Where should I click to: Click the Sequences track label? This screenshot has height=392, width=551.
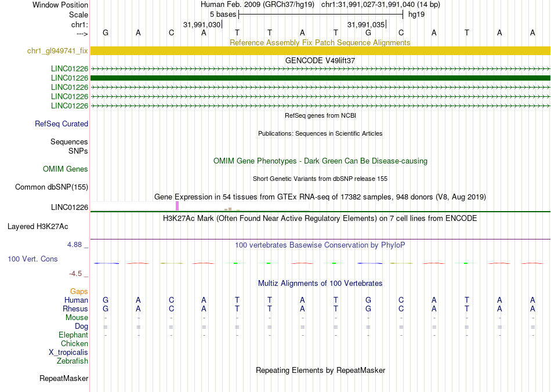tap(69, 141)
